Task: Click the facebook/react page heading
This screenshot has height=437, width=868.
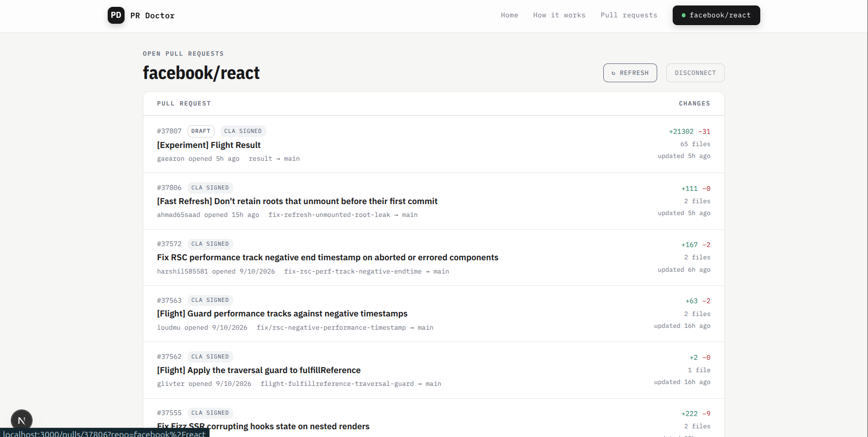Action: tap(201, 73)
